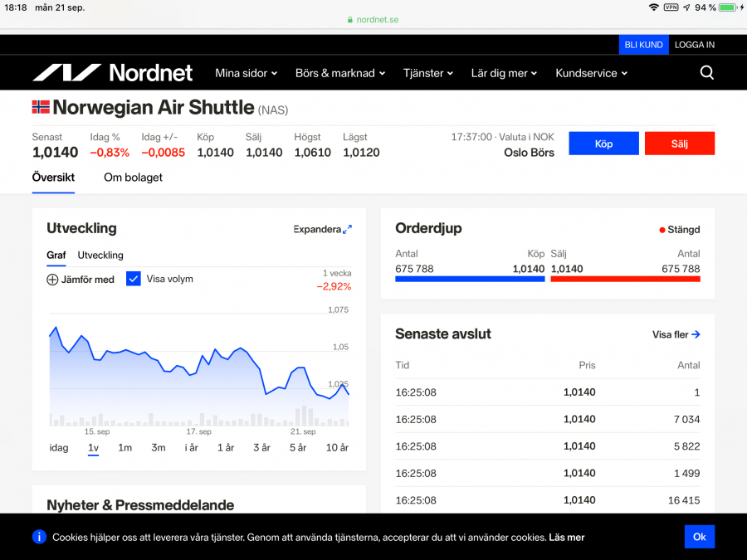The height and width of the screenshot is (560, 747).
Task: Switch to the Om bolaget tab
Action: [x=133, y=178]
